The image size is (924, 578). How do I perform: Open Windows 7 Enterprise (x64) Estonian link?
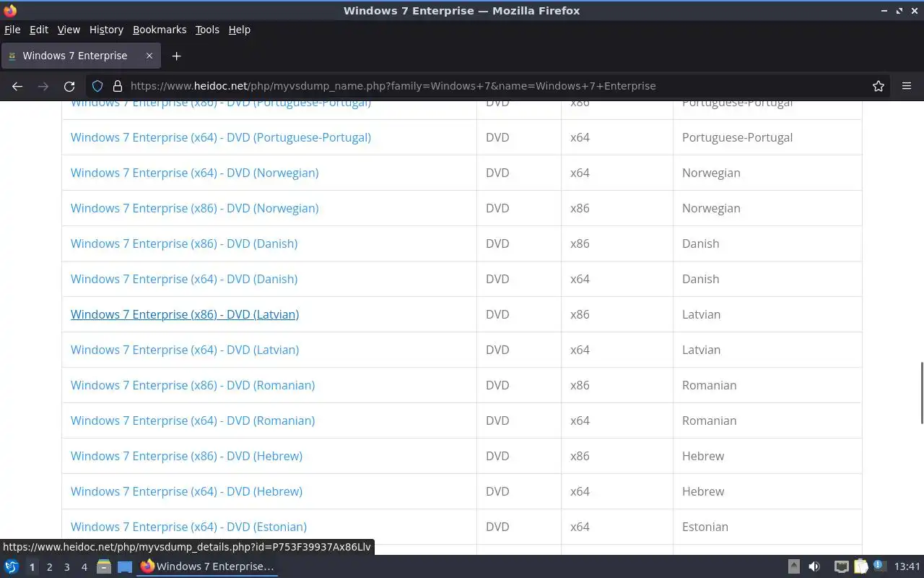coord(188,527)
